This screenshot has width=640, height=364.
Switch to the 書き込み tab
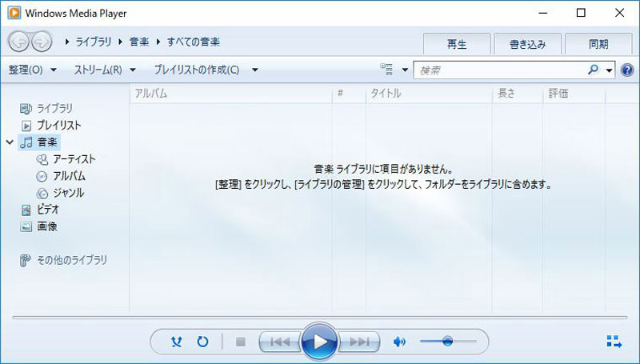528,44
